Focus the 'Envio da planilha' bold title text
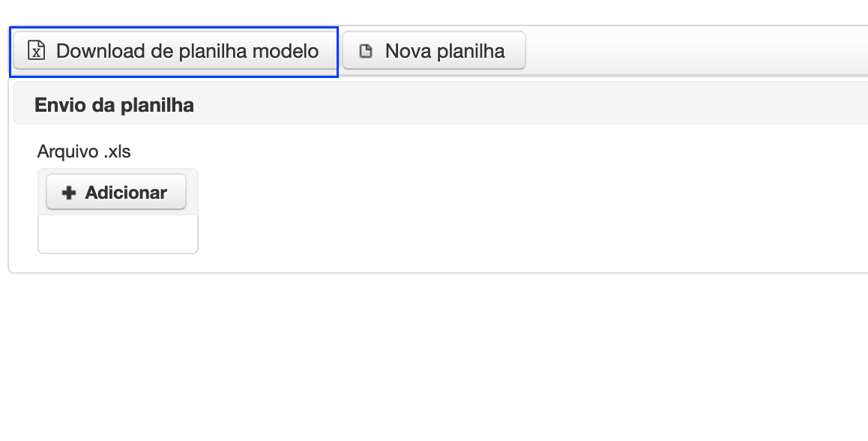This screenshot has width=868, height=441. click(114, 105)
